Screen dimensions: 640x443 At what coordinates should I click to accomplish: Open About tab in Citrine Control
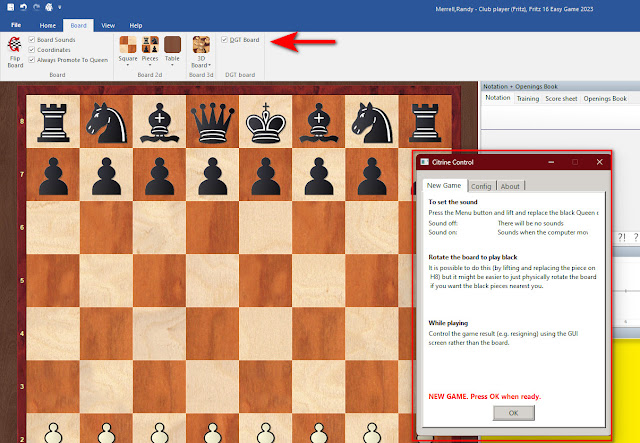click(510, 186)
